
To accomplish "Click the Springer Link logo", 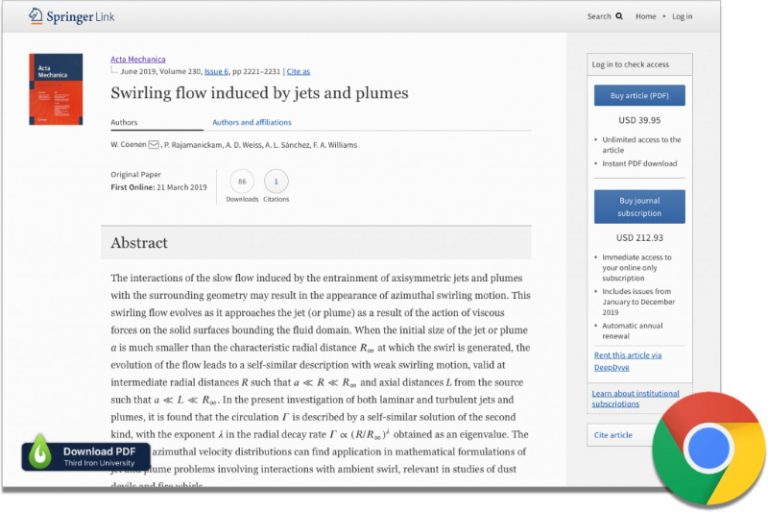I will click(72, 16).
